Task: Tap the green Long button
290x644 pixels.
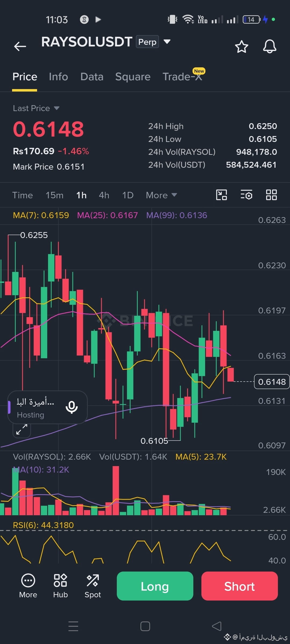Action: point(155,586)
